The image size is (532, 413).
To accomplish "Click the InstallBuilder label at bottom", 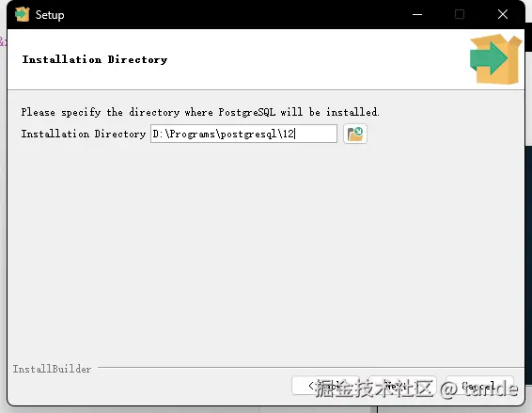I will (52, 369).
